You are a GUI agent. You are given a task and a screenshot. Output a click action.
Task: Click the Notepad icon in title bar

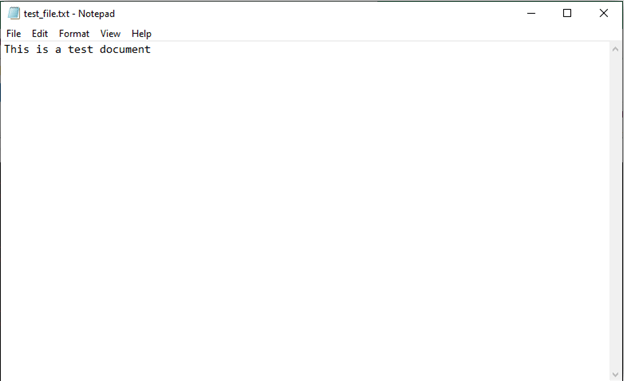pyautogui.click(x=14, y=14)
